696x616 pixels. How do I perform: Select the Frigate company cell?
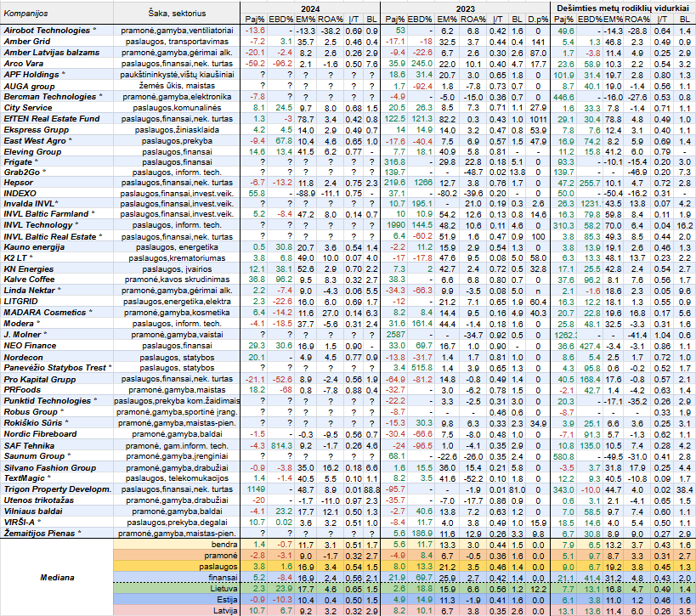click(x=18, y=162)
